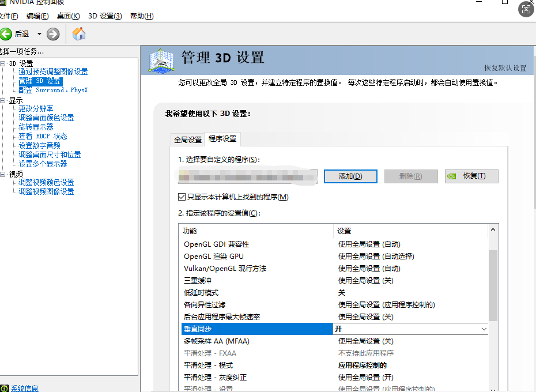Click the Forward arrow icon
This screenshot has width=536, height=392.
(53, 34)
